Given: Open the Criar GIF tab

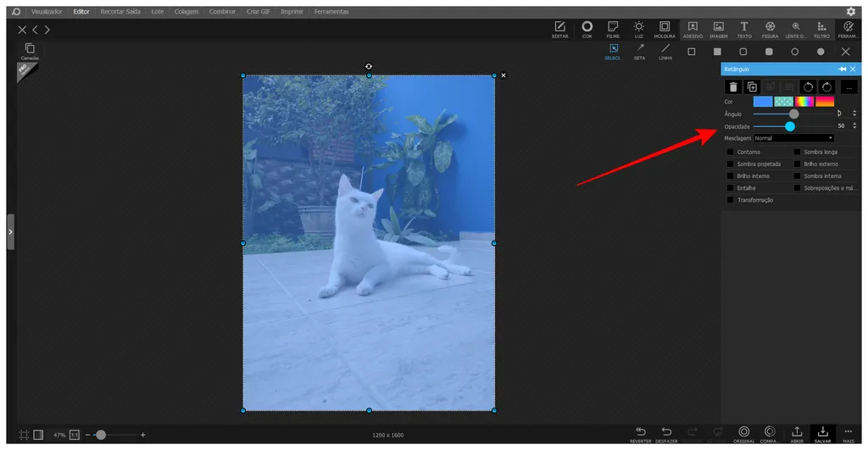Looking at the screenshot, I should click(x=258, y=12).
